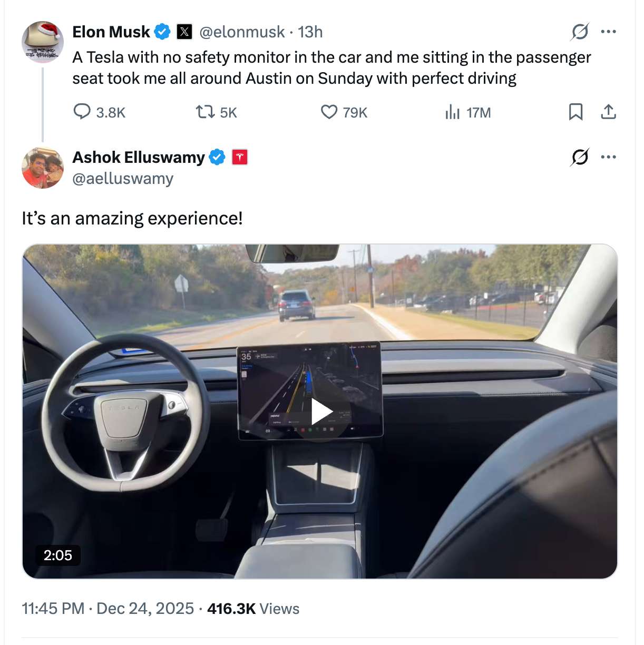Open more options for Elon Musk's post
This screenshot has height=645, width=644.
click(608, 32)
